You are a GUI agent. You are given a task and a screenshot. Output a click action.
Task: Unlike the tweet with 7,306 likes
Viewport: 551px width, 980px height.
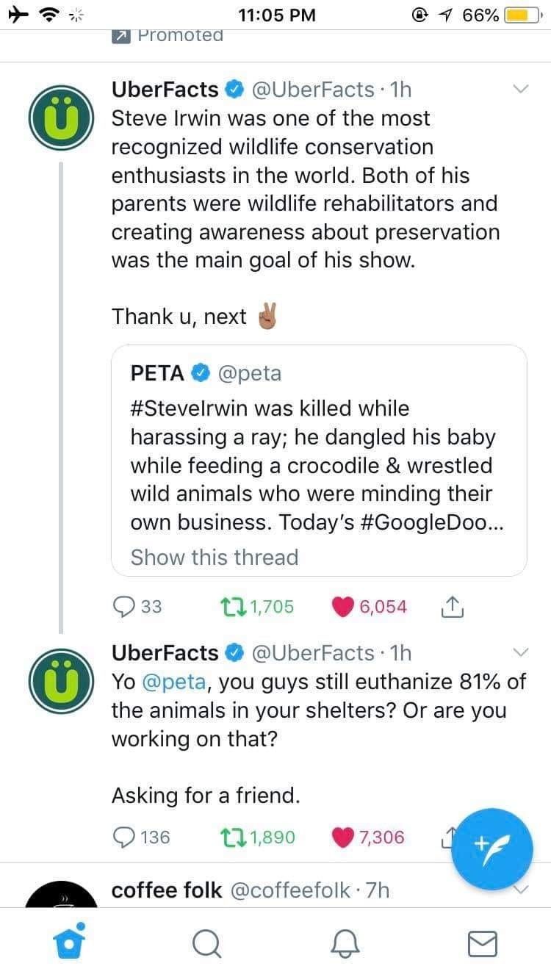[x=342, y=837]
